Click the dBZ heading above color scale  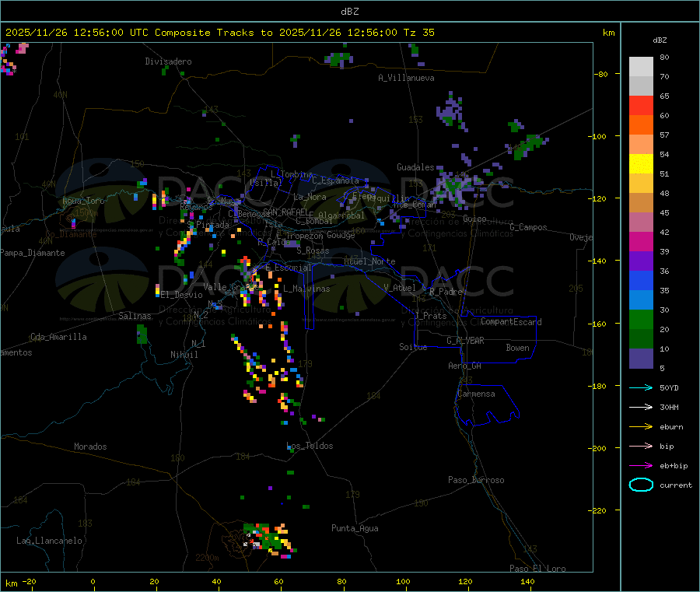pos(660,40)
